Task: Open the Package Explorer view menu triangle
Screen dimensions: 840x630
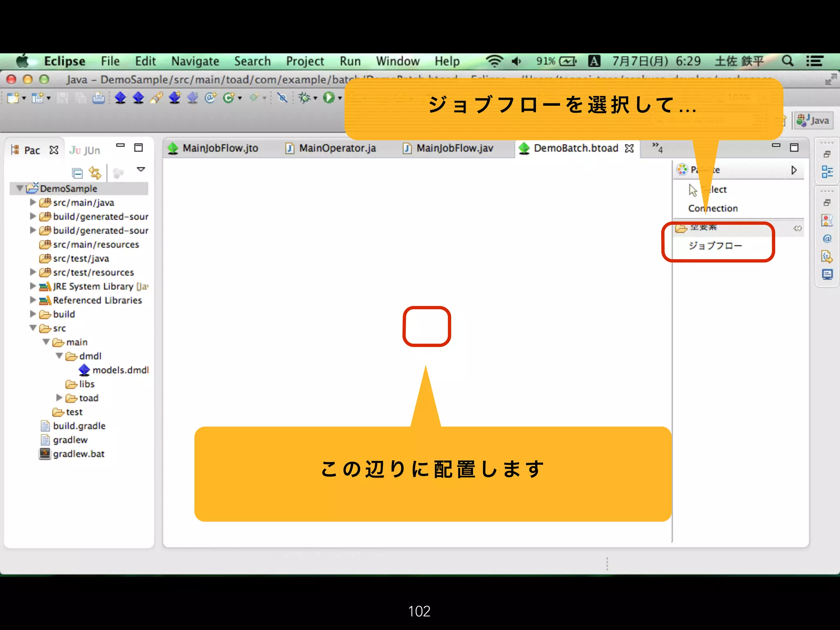Action: 141,169
